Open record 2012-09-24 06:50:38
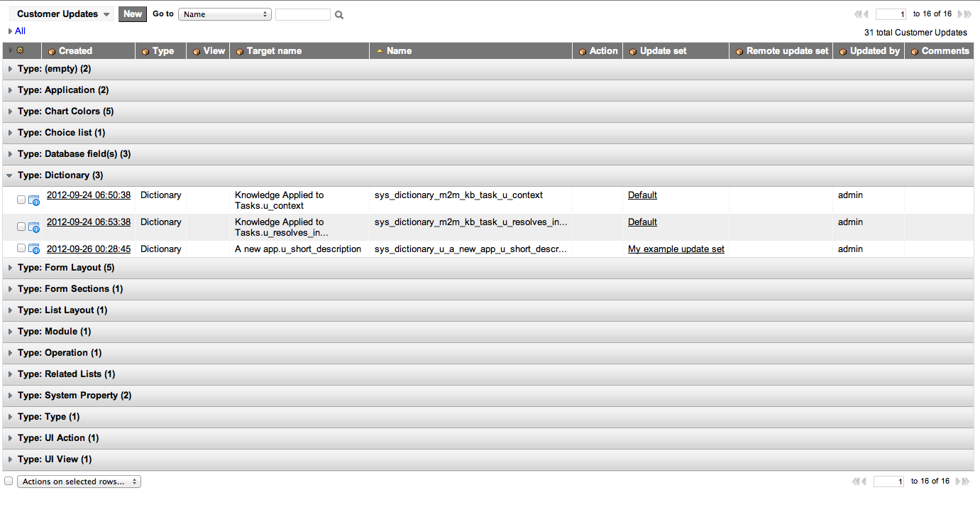The image size is (980, 512). coord(89,195)
